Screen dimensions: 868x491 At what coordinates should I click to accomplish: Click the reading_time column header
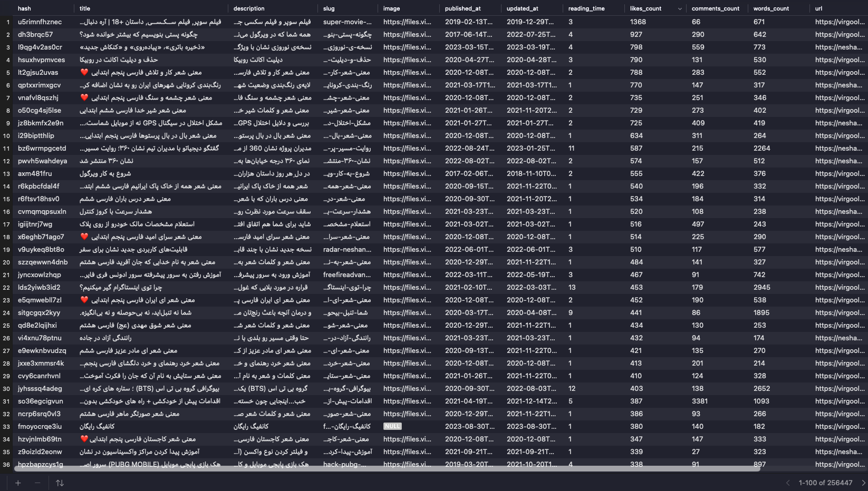[x=586, y=8]
